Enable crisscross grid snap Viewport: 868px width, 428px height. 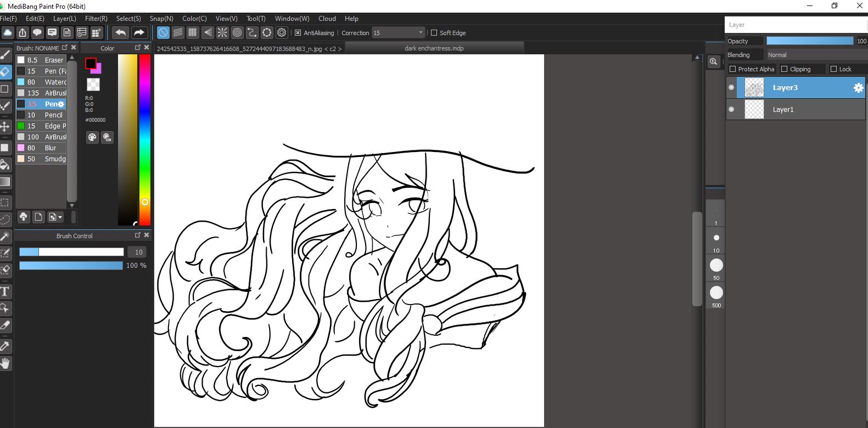click(193, 32)
